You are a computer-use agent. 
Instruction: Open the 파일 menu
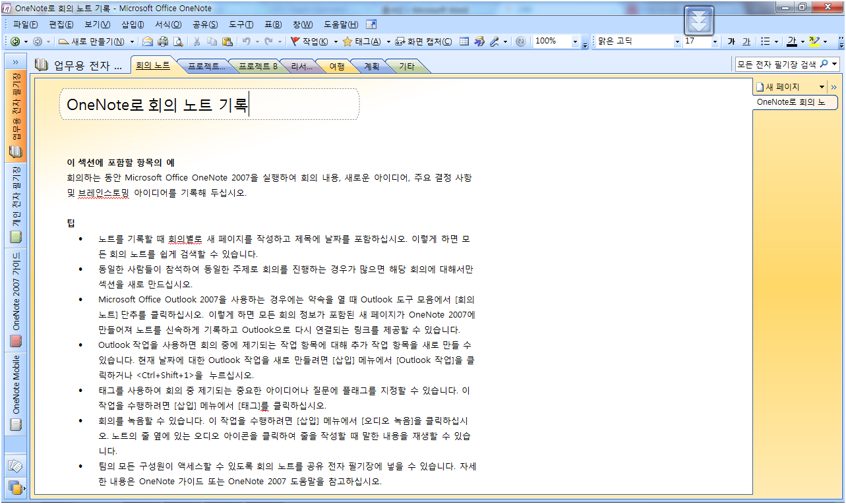25,24
